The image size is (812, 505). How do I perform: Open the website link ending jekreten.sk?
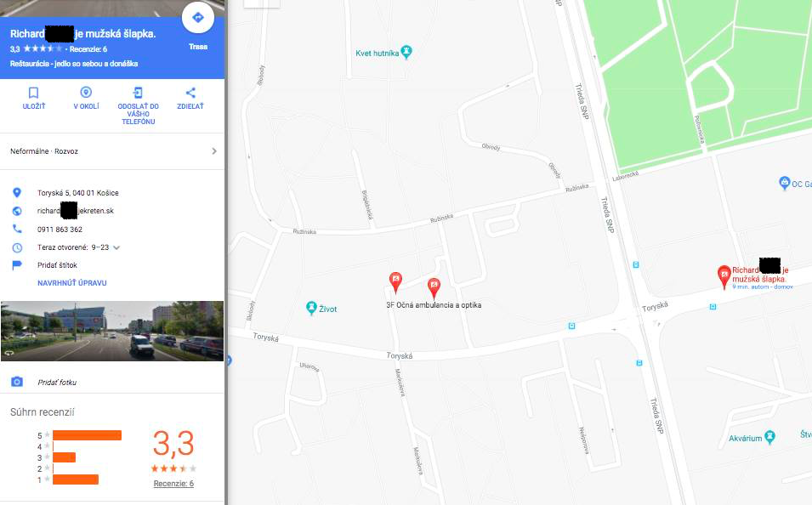click(75, 211)
